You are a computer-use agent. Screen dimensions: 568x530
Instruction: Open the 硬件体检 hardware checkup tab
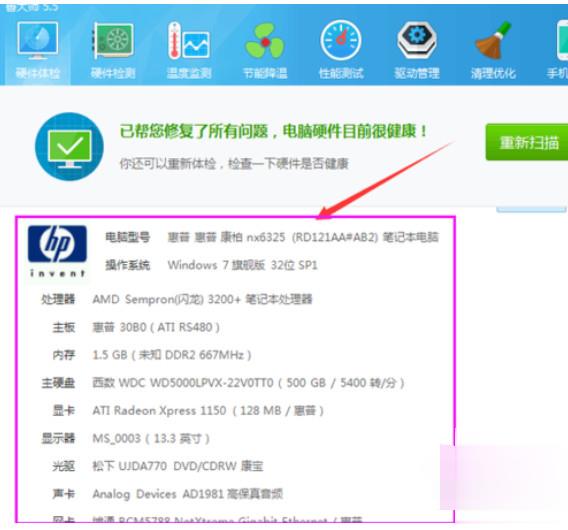(37, 50)
